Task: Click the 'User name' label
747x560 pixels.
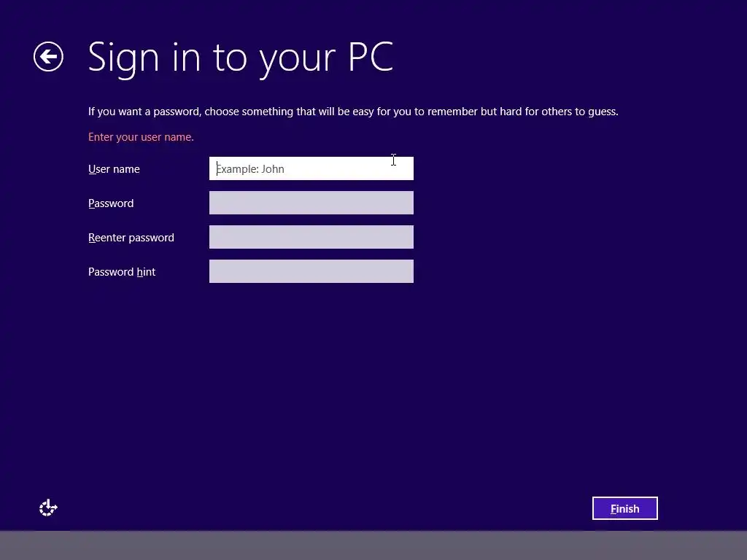Action: click(x=114, y=169)
